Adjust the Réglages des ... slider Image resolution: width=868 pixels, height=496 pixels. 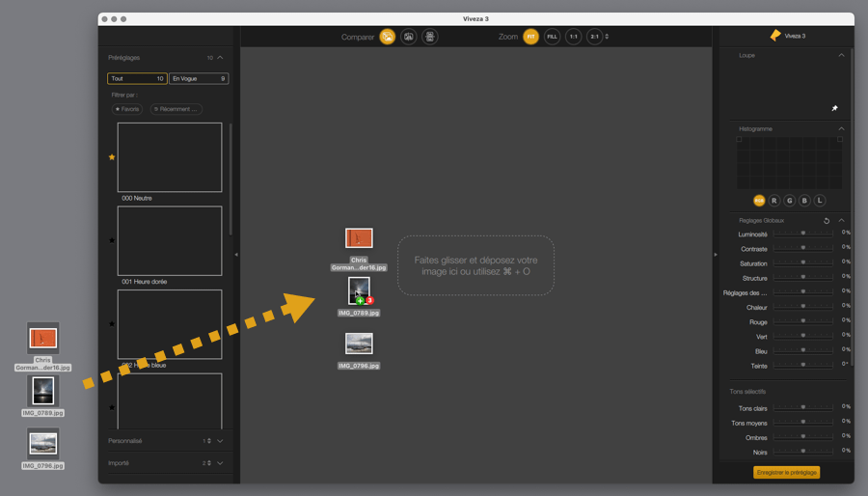[x=802, y=292]
